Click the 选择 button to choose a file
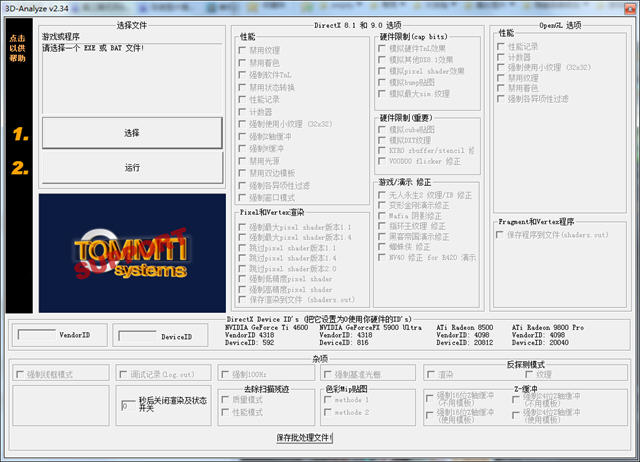 point(132,133)
